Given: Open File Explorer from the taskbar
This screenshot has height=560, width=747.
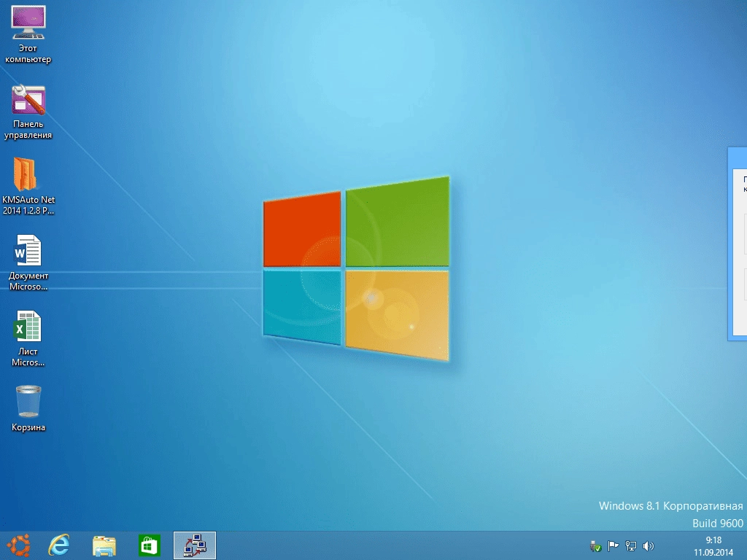Looking at the screenshot, I should 104,545.
